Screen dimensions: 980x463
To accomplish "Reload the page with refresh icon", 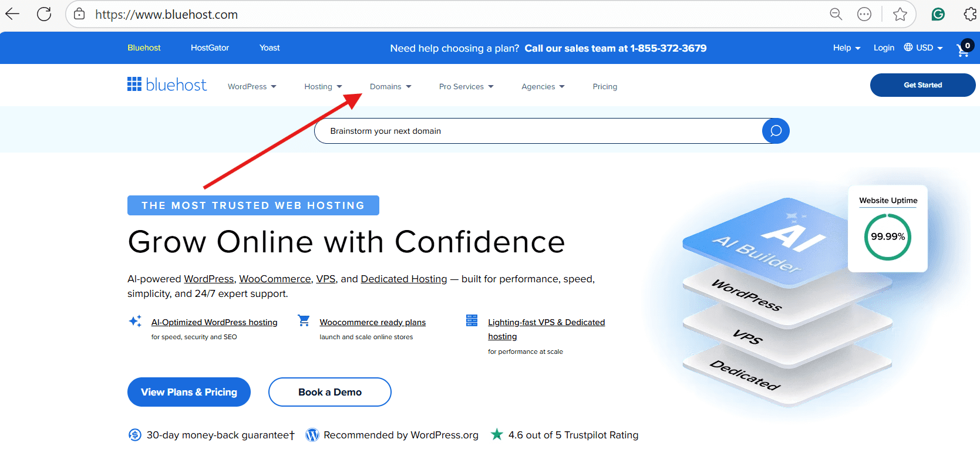I will 44,14.
